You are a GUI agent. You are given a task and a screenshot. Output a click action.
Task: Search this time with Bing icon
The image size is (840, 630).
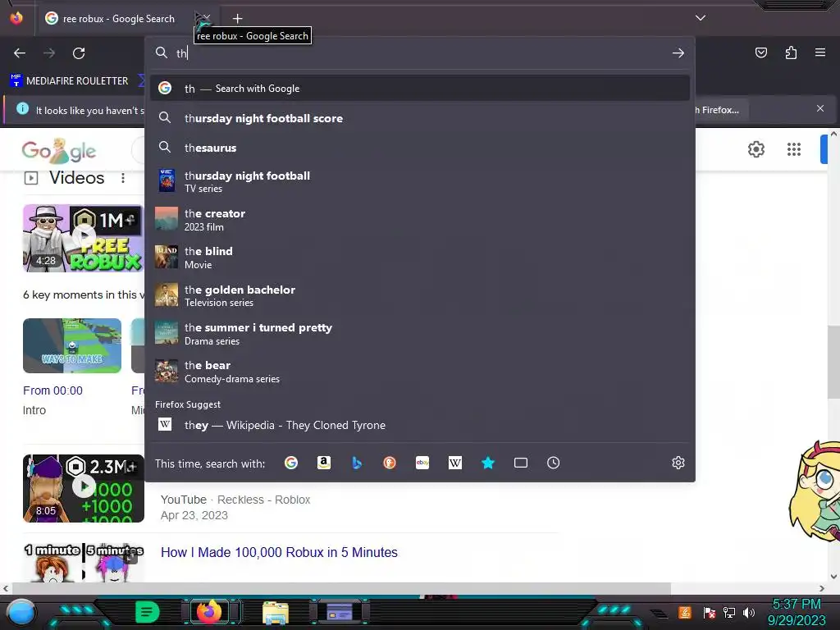coord(357,463)
